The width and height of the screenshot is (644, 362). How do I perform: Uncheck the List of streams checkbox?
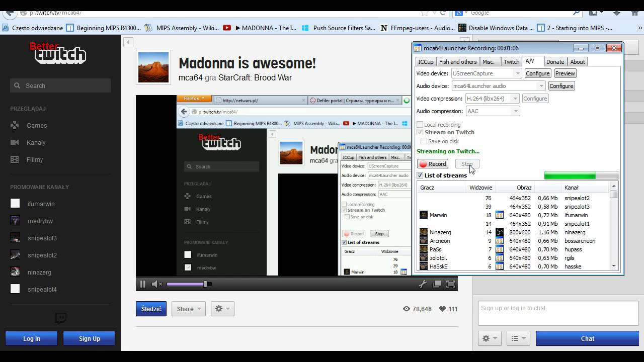click(420, 175)
